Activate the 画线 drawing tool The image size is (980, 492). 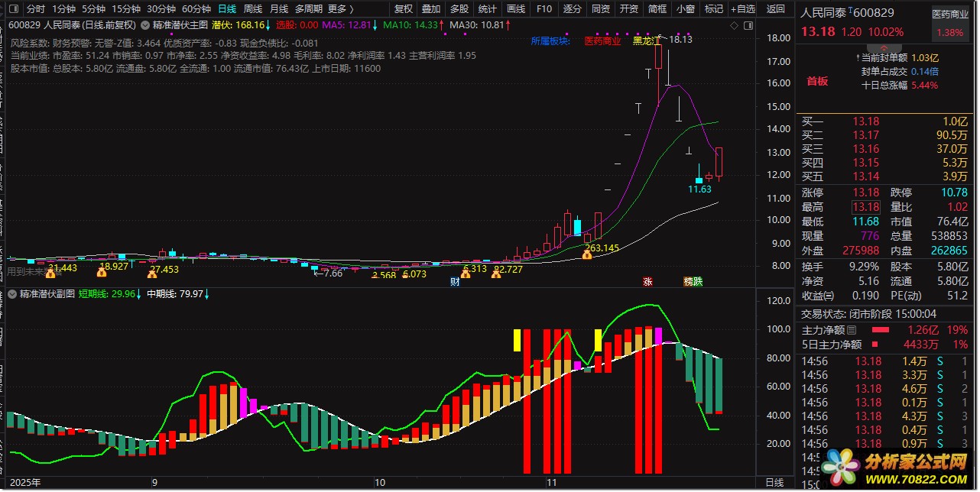[x=516, y=9]
